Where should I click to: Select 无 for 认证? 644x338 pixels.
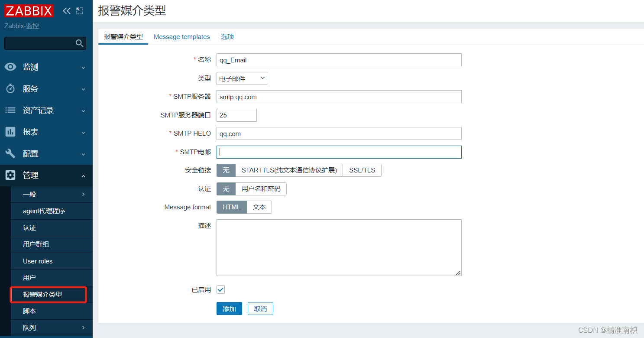[226, 189]
